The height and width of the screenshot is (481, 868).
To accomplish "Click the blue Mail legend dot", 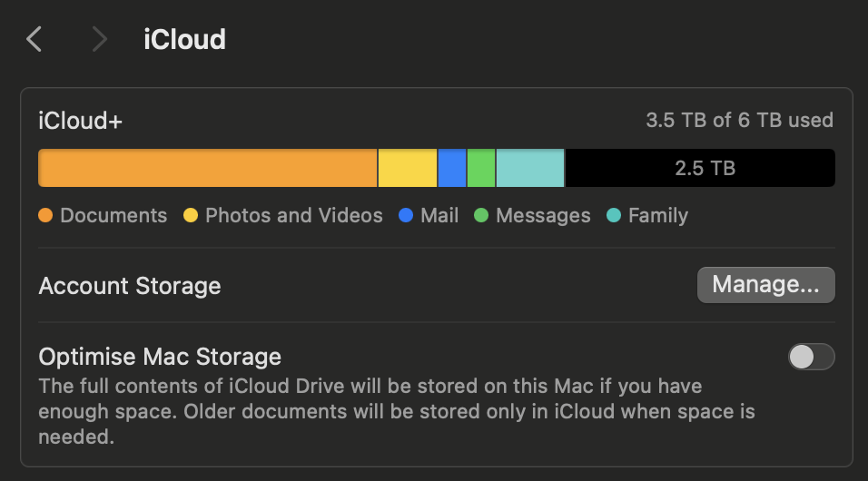I will [x=406, y=216].
